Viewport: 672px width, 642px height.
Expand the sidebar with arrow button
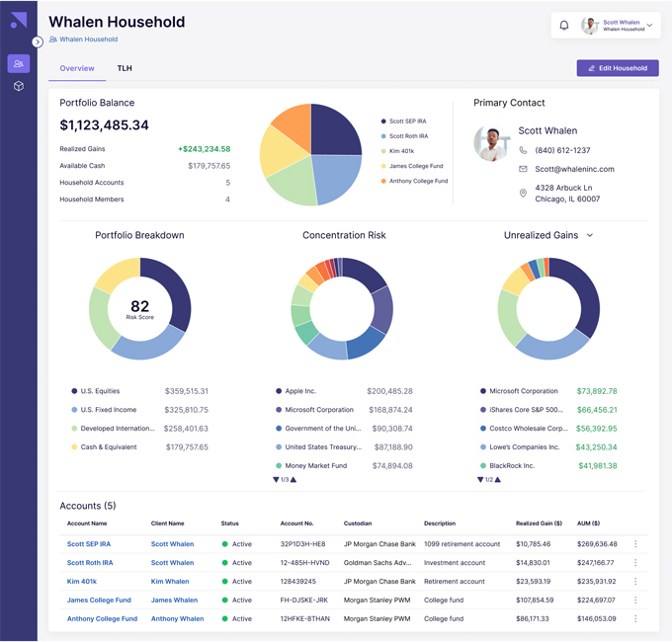pos(38,41)
